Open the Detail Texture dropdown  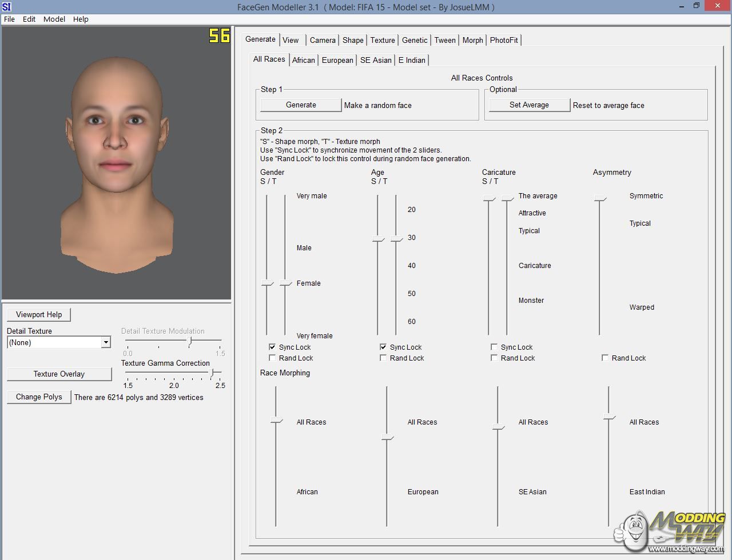pos(105,343)
